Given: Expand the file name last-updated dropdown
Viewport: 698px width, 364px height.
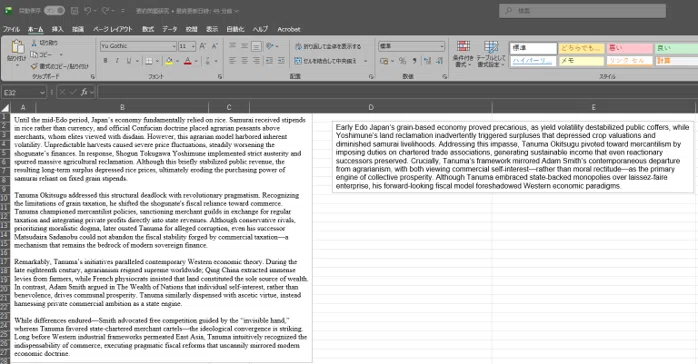Looking at the screenshot, I should 236,11.
